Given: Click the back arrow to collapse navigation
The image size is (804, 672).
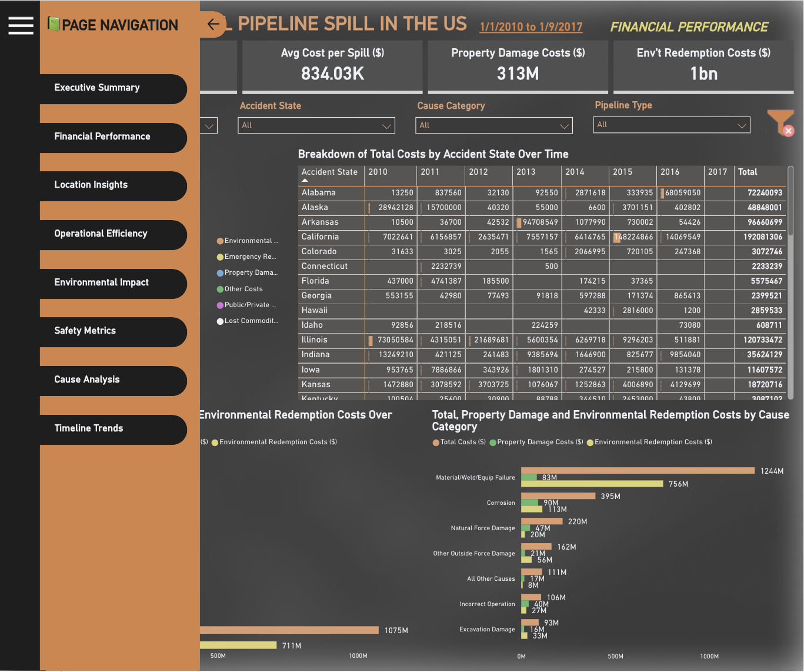Looking at the screenshot, I should coord(213,24).
